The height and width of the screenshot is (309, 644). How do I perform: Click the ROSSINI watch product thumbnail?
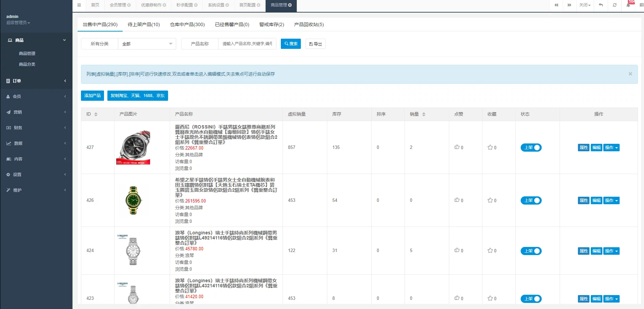(133, 148)
